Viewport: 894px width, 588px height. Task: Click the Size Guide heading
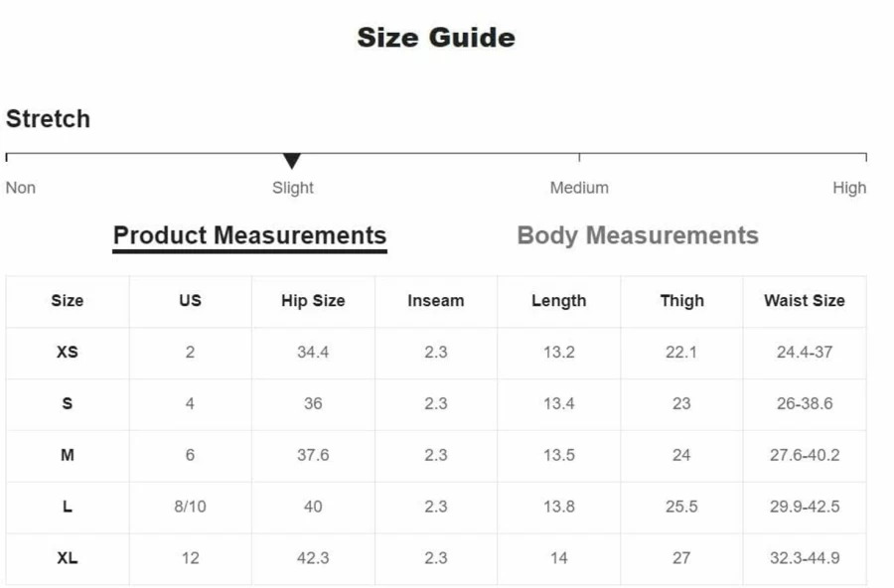tap(436, 38)
